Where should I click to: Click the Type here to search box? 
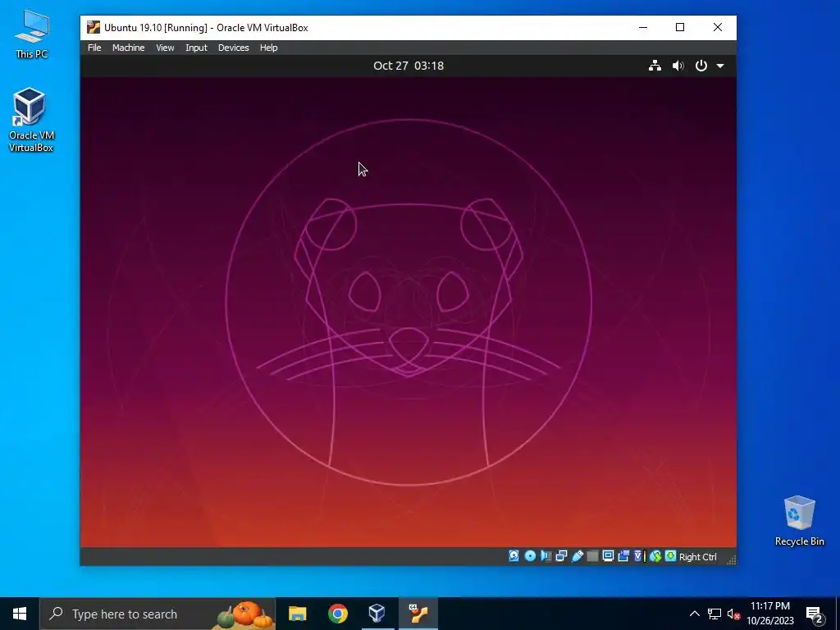tap(157, 614)
